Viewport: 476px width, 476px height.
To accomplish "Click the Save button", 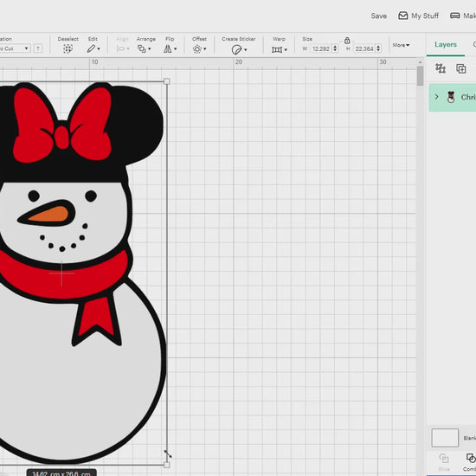I will (378, 16).
